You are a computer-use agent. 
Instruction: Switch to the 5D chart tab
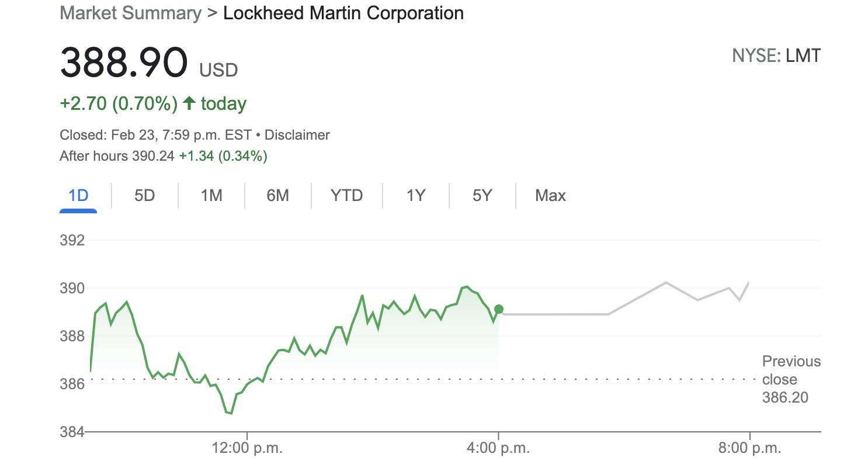(144, 195)
